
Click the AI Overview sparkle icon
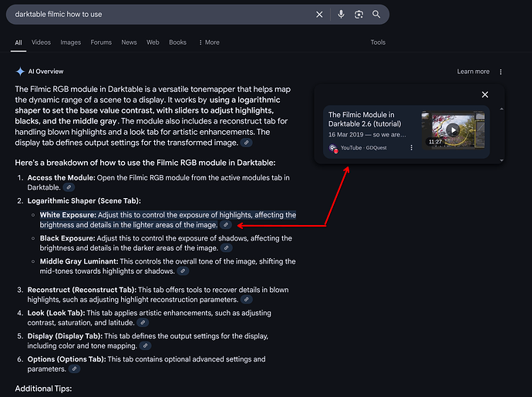(20, 72)
